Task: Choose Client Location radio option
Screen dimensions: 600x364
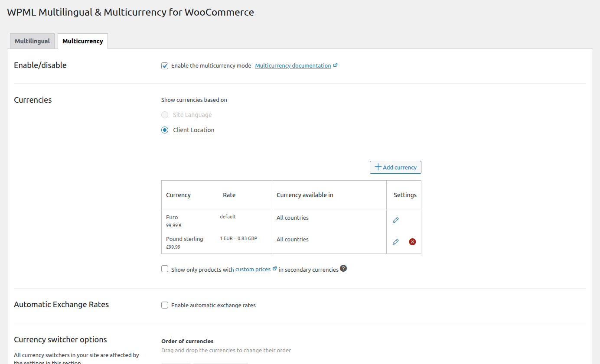Action: pyautogui.click(x=165, y=130)
